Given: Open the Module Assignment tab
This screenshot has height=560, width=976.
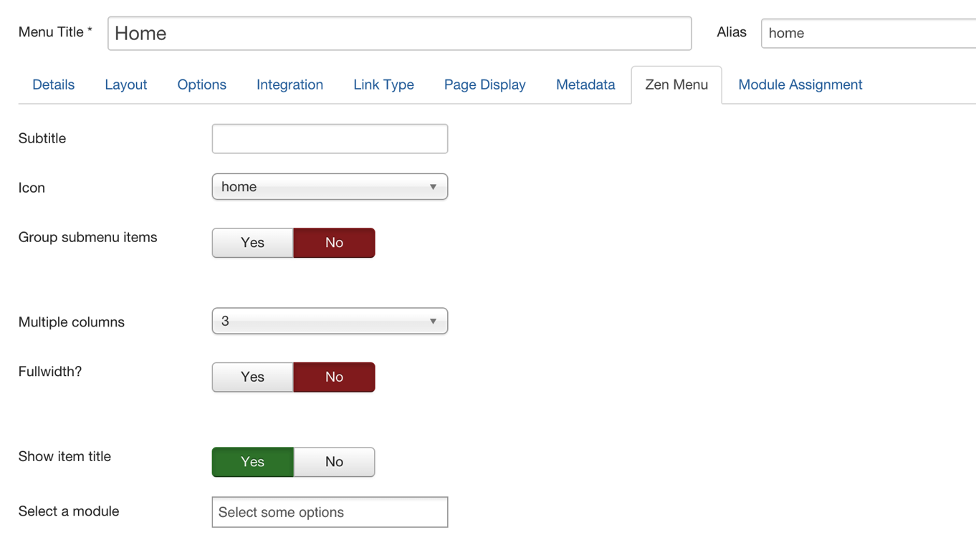Looking at the screenshot, I should [800, 85].
